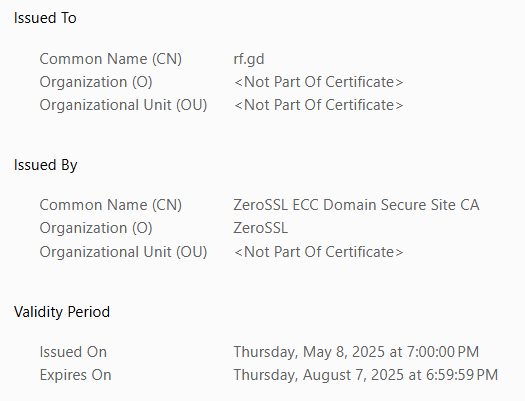Click the Issued To Organization (O) label
The height and width of the screenshot is (401, 525).
(96, 82)
